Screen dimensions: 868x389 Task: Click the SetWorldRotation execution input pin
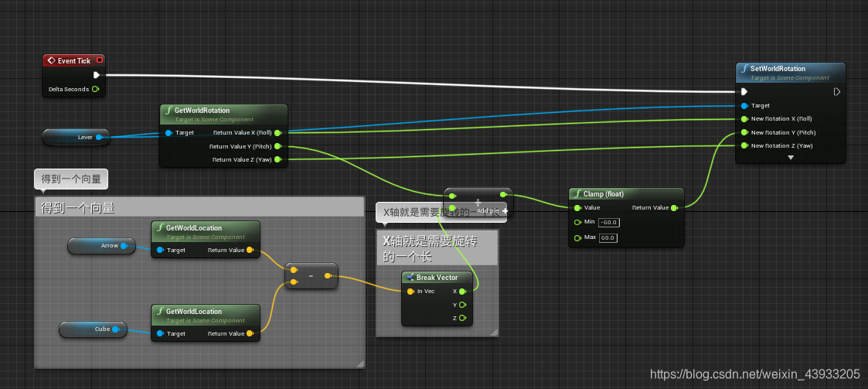(x=744, y=91)
